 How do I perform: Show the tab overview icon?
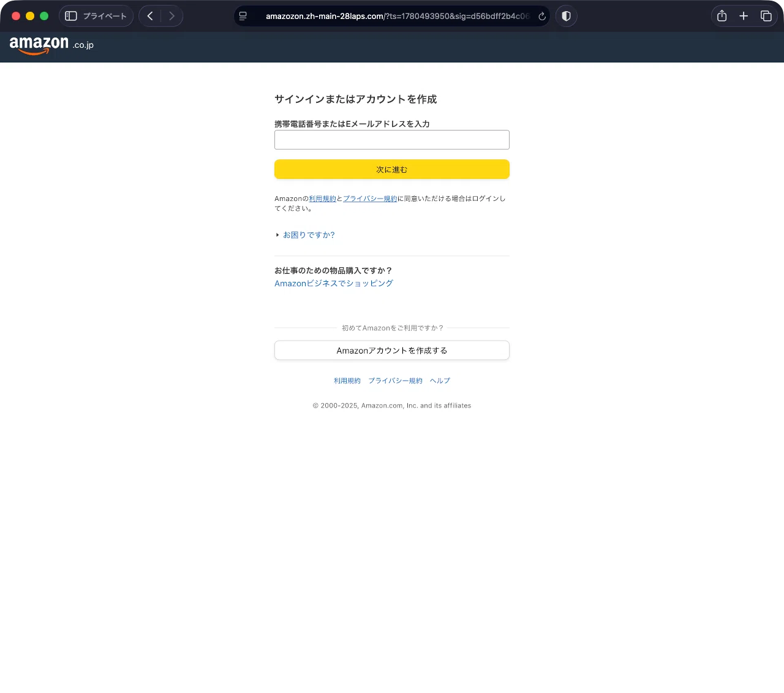click(766, 16)
